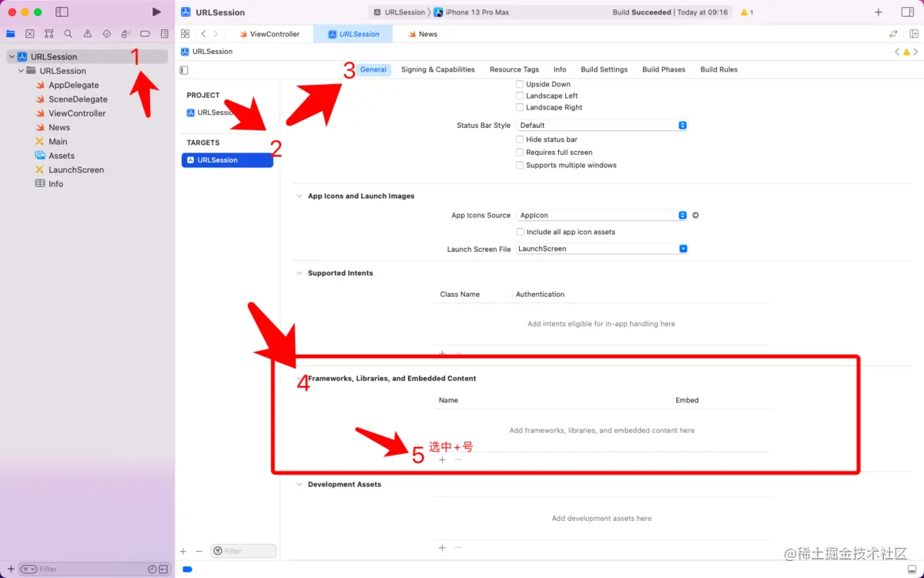This screenshot has width=924, height=578.
Task: Go back in editor history
Action: coord(203,34)
